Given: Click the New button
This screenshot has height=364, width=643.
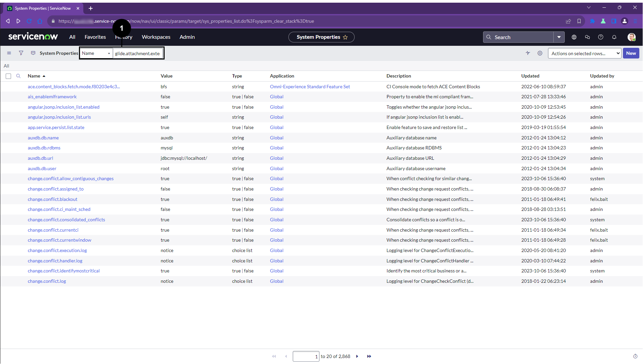Looking at the screenshot, I should pos(631,53).
